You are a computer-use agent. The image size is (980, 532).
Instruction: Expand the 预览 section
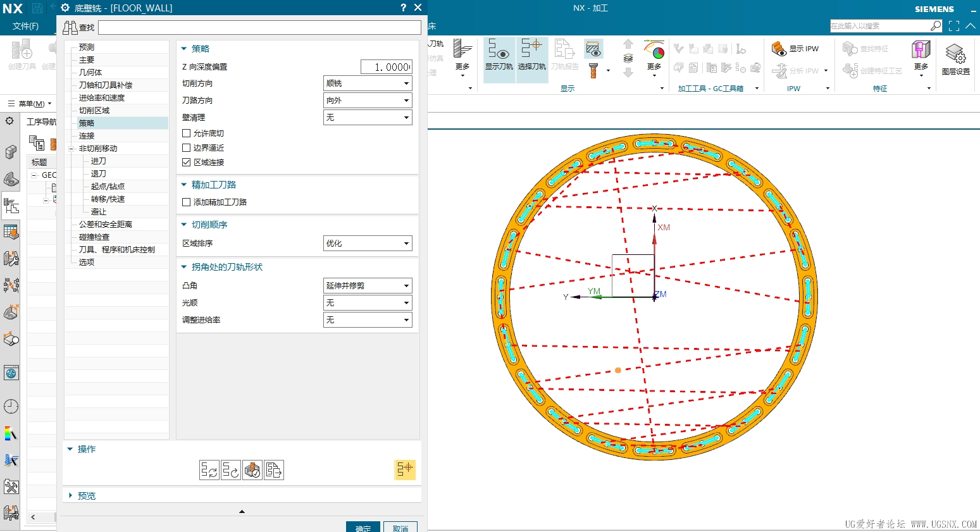(x=82, y=496)
